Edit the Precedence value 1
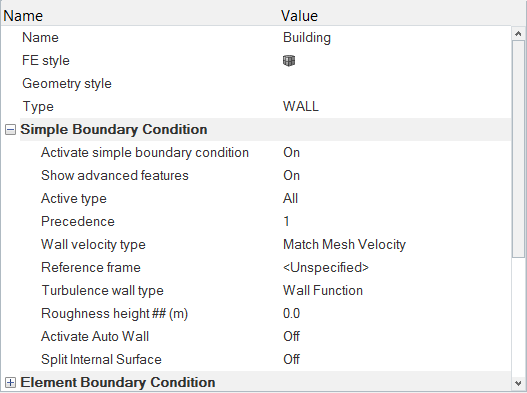 click(396, 222)
